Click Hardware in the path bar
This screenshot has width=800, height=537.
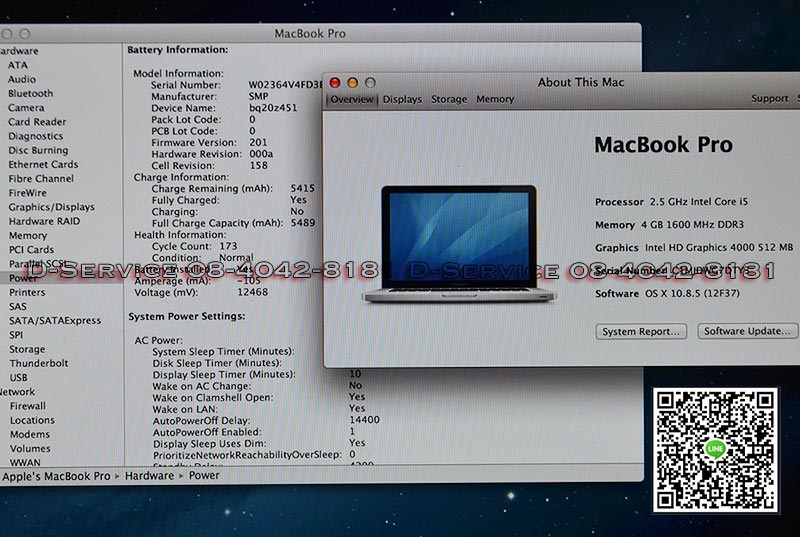click(x=149, y=476)
